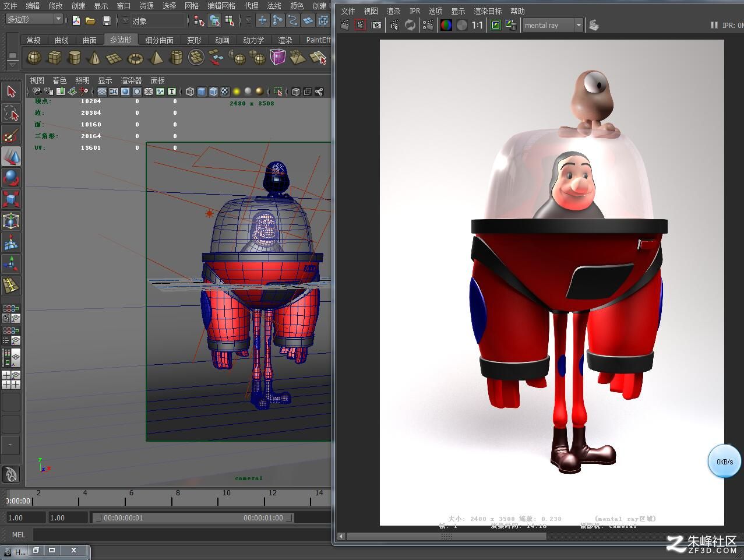Create a polygon pyramid from the shelf
Viewport: 744px width, 560px height.
(x=156, y=58)
